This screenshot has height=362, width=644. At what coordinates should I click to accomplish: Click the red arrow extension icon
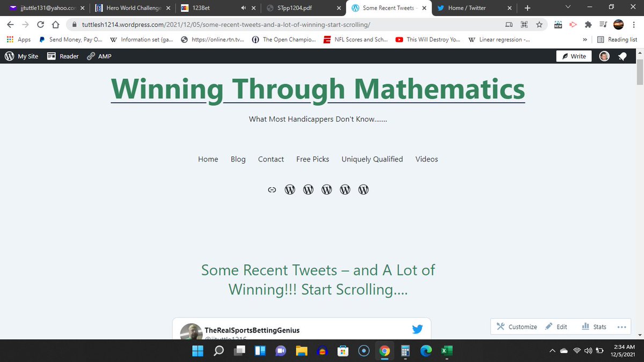[573, 25]
